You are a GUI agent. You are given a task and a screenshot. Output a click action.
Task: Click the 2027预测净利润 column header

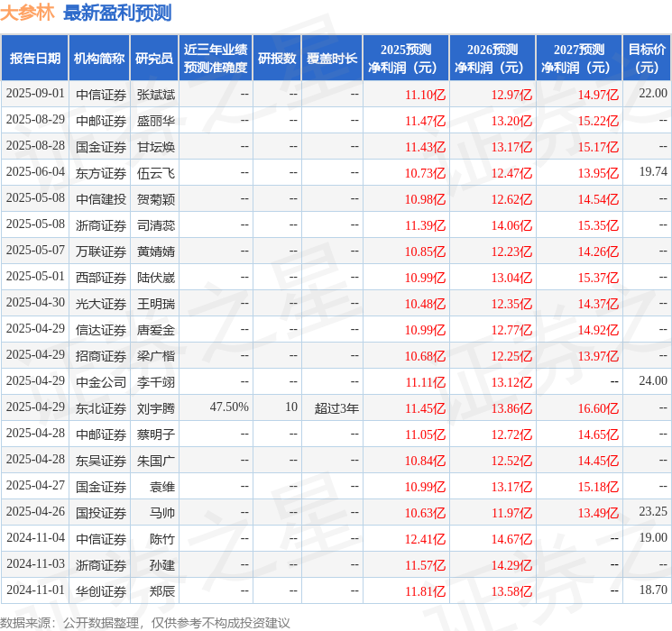click(579, 59)
